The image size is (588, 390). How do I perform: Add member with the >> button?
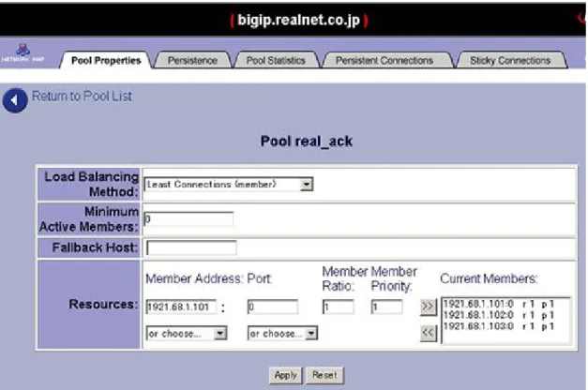[x=428, y=307]
